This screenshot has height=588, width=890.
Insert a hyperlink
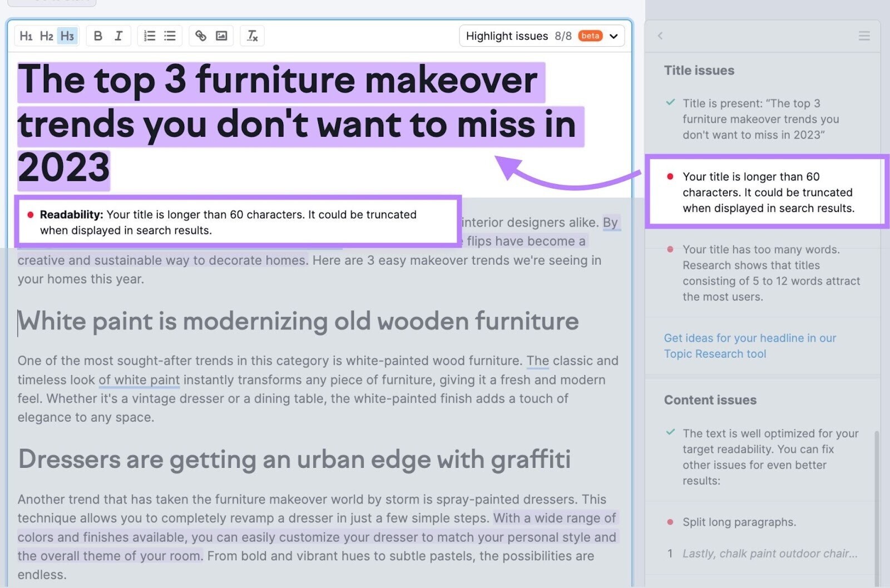point(201,36)
